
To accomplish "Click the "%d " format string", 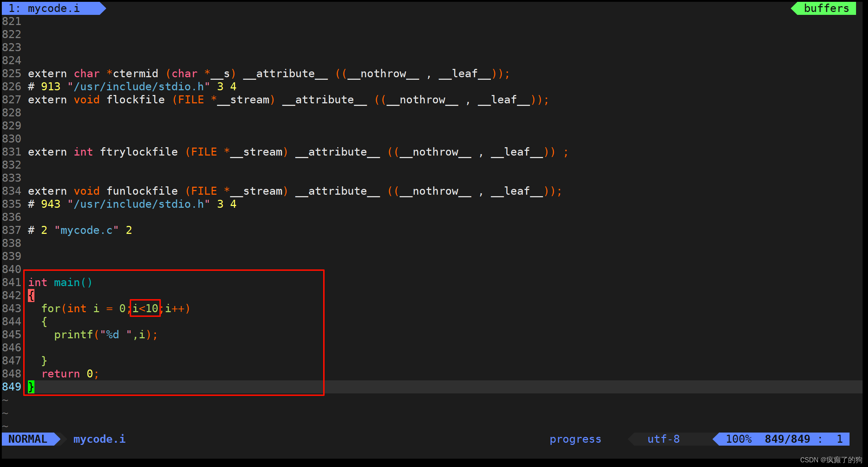I will [116, 335].
